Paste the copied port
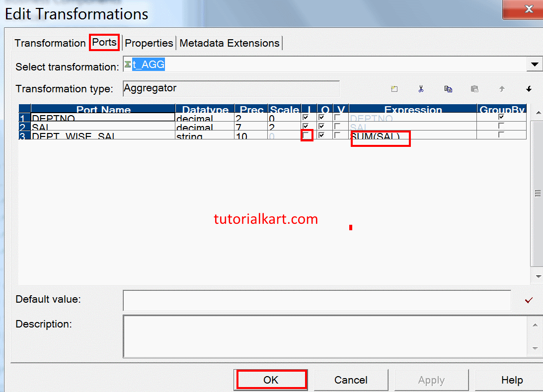The width and height of the screenshot is (543, 392). [x=474, y=89]
